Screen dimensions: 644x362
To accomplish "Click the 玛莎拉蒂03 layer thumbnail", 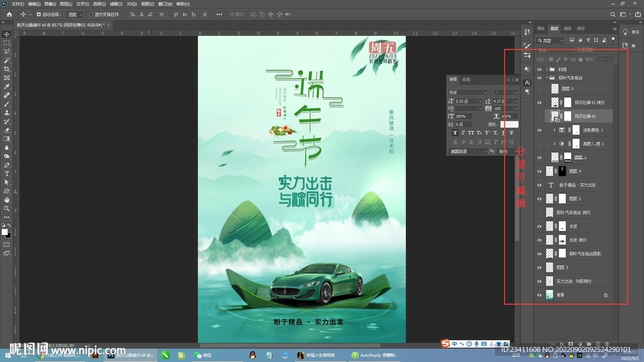I will (x=555, y=115).
